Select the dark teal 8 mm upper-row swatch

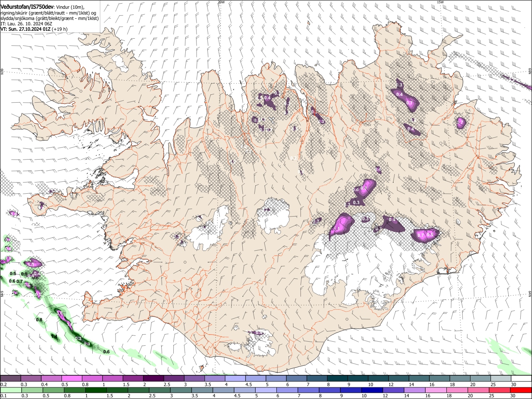tap(337, 379)
